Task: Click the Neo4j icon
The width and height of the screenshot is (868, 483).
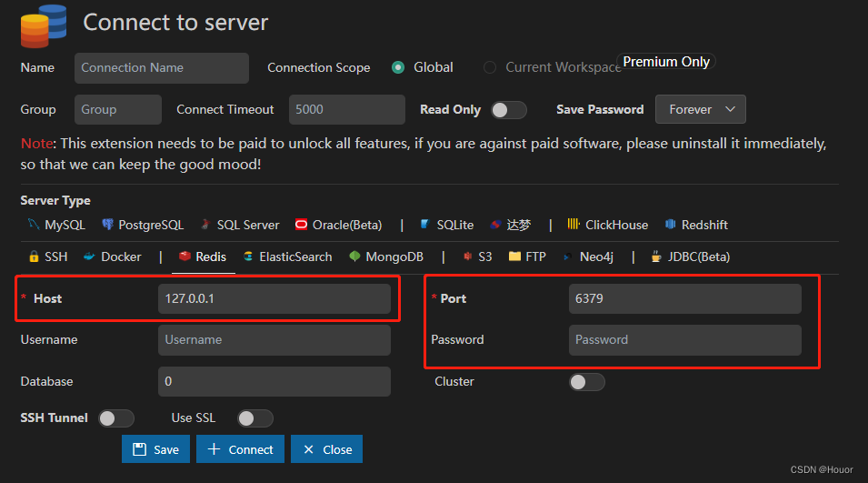Action: (x=567, y=257)
